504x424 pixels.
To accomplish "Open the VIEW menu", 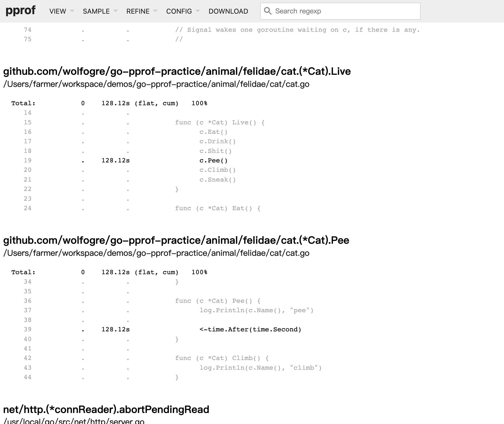I will coord(58,11).
